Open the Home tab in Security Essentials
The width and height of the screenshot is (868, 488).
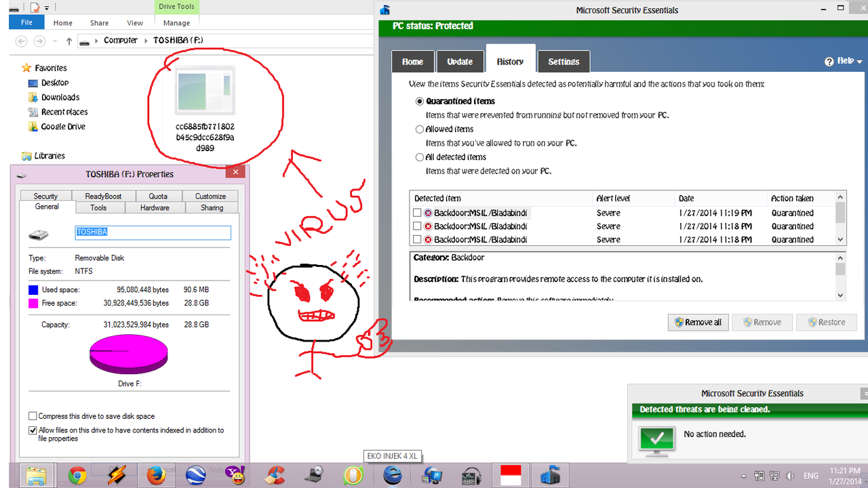[x=412, y=62]
